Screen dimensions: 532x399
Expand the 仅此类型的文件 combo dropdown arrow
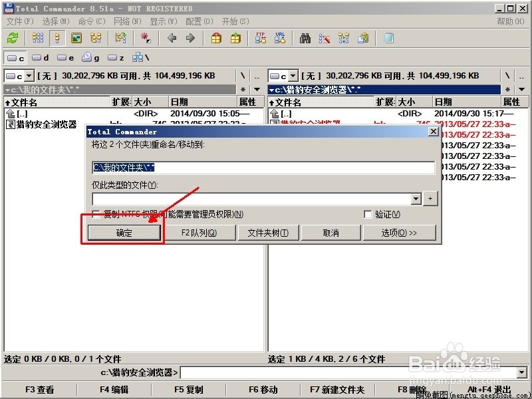[x=416, y=199]
